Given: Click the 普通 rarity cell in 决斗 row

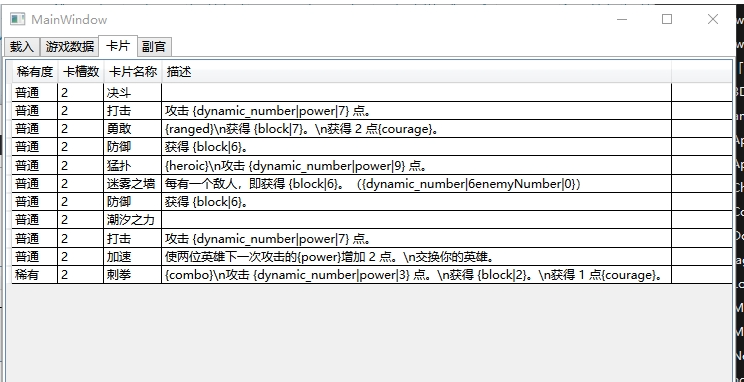Looking at the screenshot, I should 35,93.
